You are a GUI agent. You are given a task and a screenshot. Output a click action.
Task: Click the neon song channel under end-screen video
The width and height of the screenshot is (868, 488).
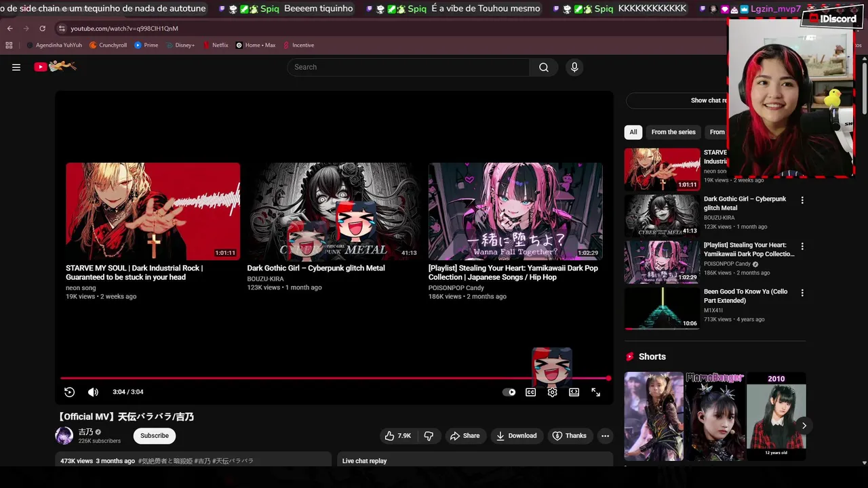[x=81, y=288]
